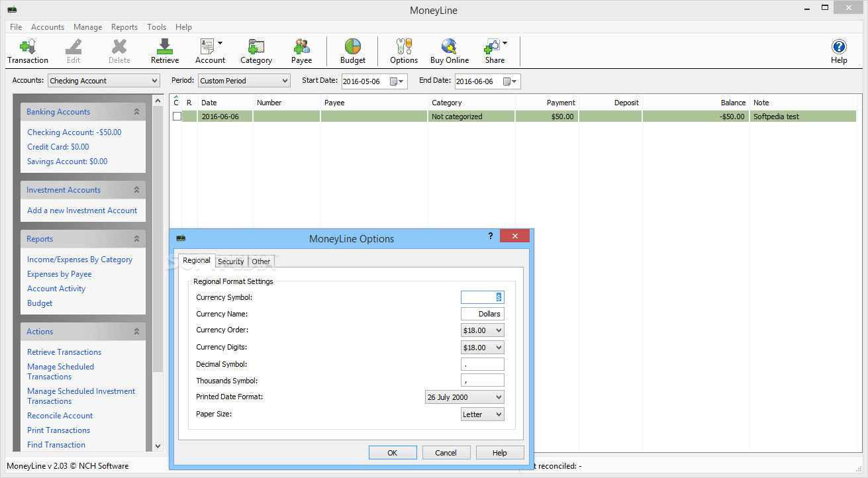The height and width of the screenshot is (478, 868).
Task: Click the Reconcile Account link
Action: [60, 416]
